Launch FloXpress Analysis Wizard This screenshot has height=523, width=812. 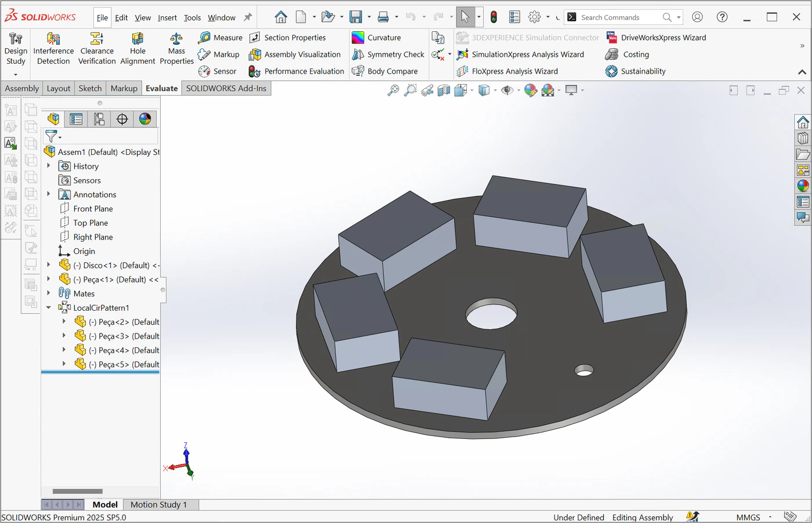507,71
